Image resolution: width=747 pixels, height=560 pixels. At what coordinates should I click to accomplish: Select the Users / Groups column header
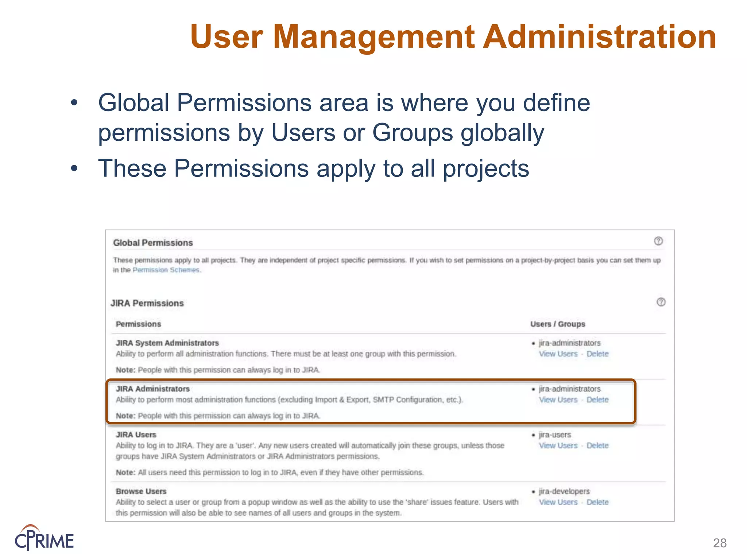click(x=558, y=324)
